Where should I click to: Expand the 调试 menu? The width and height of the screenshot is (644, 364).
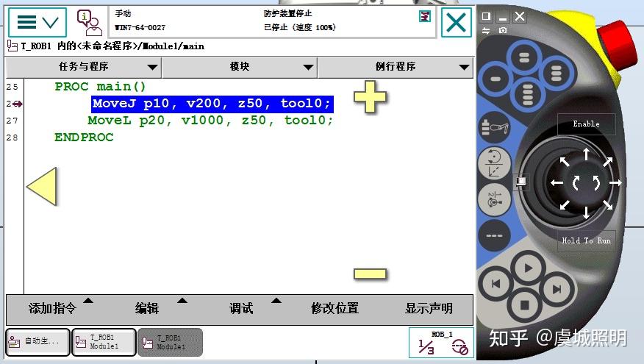[241, 308]
